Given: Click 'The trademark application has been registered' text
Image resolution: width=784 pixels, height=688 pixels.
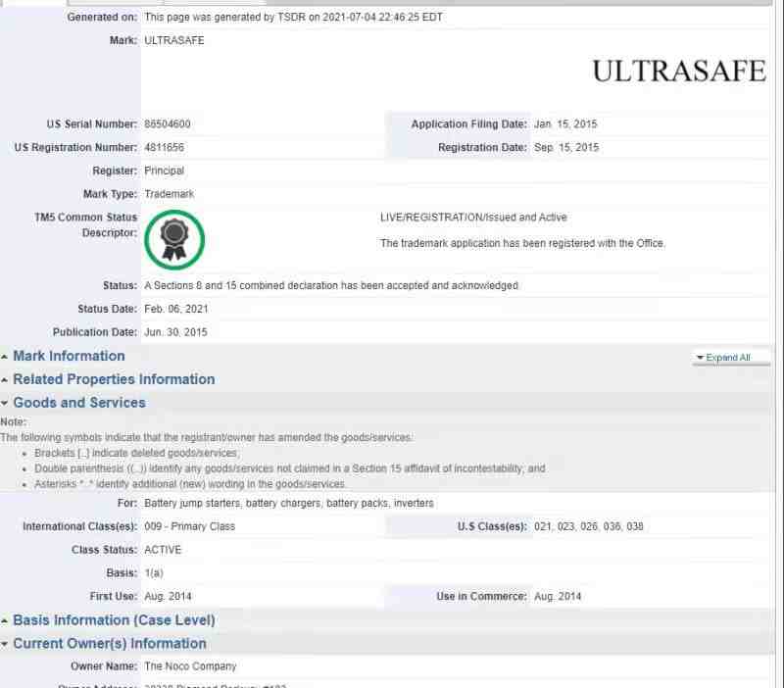Looking at the screenshot, I should tap(522, 243).
